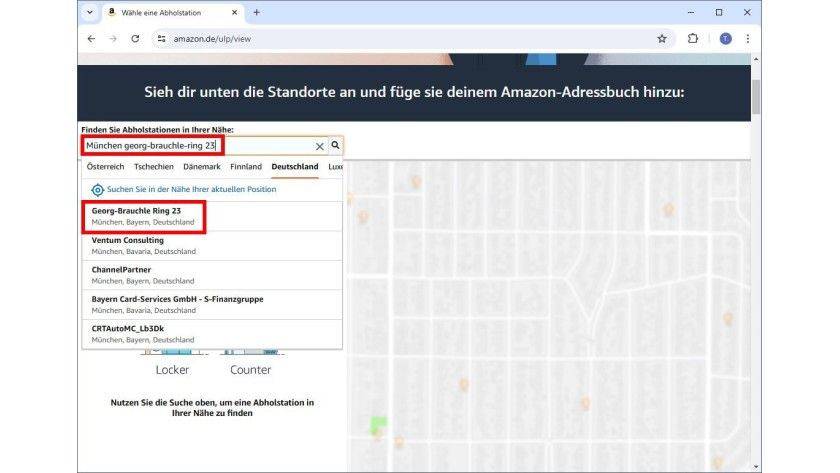Choose the 'Ventum Consulting' suggestion

[212, 246]
